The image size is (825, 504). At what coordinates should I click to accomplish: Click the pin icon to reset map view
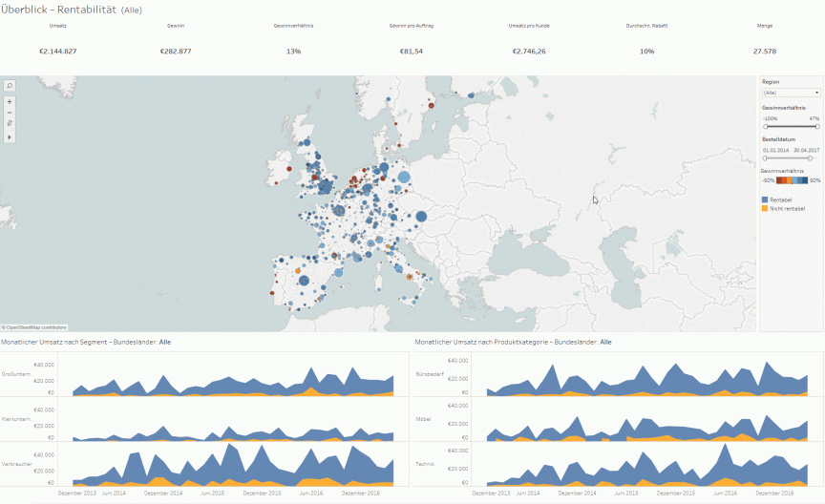(x=10, y=124)
